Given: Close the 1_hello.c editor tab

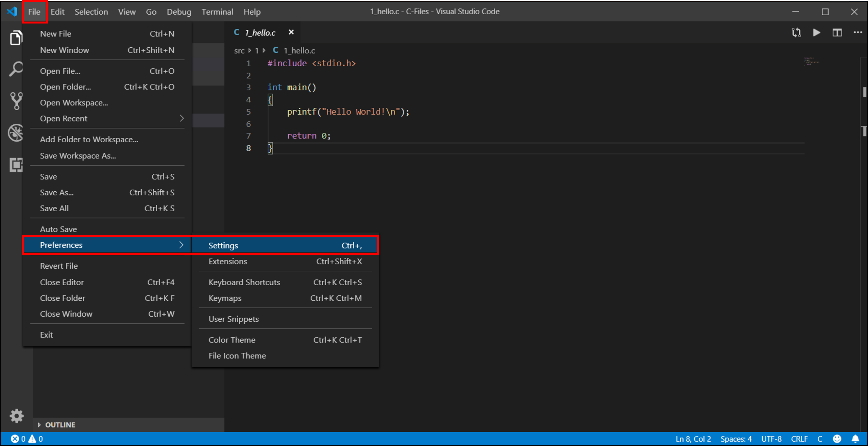Looking at the screenshot, I should point(291,32).
